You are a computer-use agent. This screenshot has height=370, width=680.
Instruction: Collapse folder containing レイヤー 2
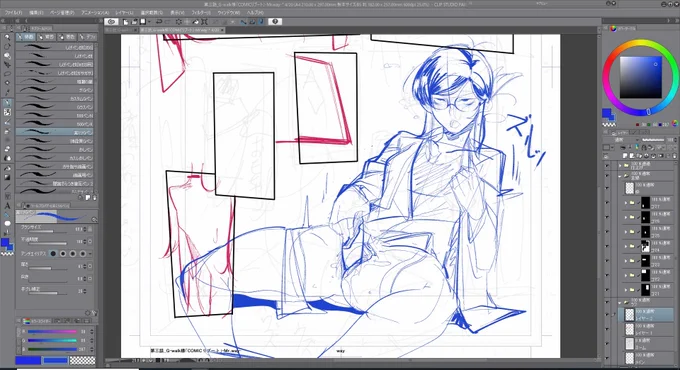620,302
